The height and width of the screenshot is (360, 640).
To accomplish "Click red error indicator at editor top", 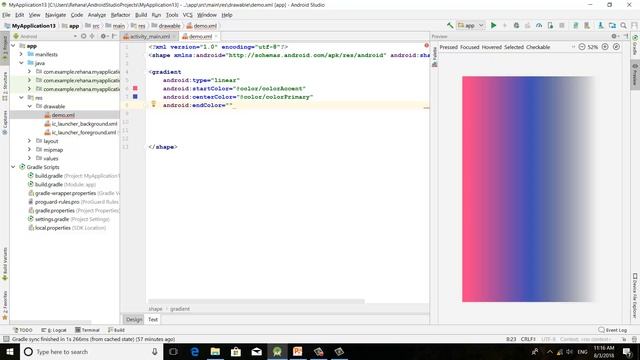I will pyautogui.click(x=426, y=45).
